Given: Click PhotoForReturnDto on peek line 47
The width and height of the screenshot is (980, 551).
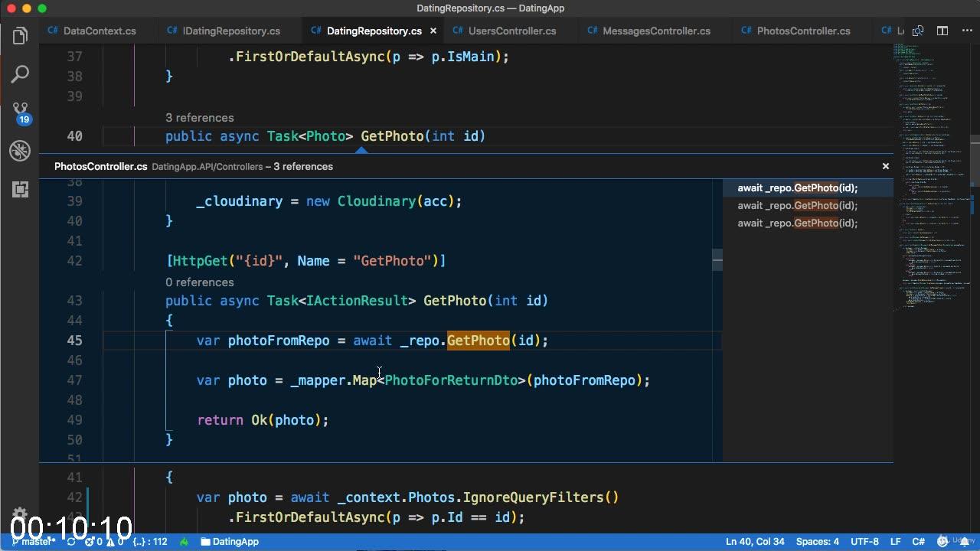Looking at the screenshot, I should (451, 380).
